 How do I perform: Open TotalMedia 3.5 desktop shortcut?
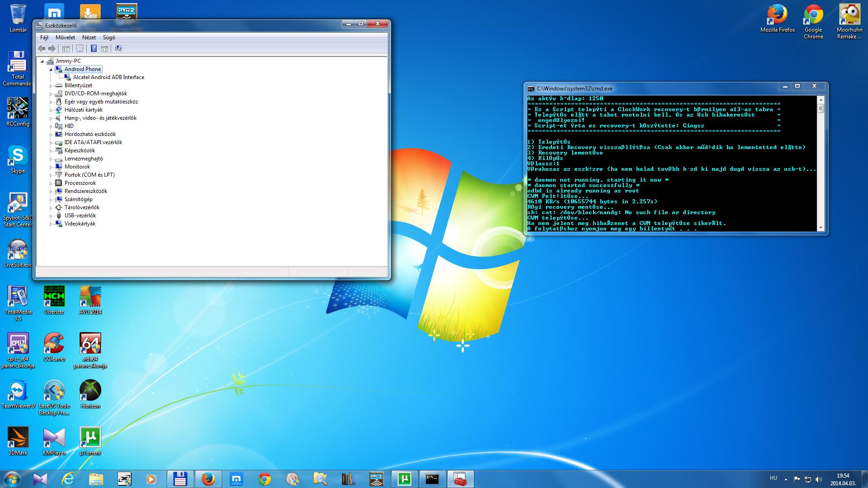18,303
